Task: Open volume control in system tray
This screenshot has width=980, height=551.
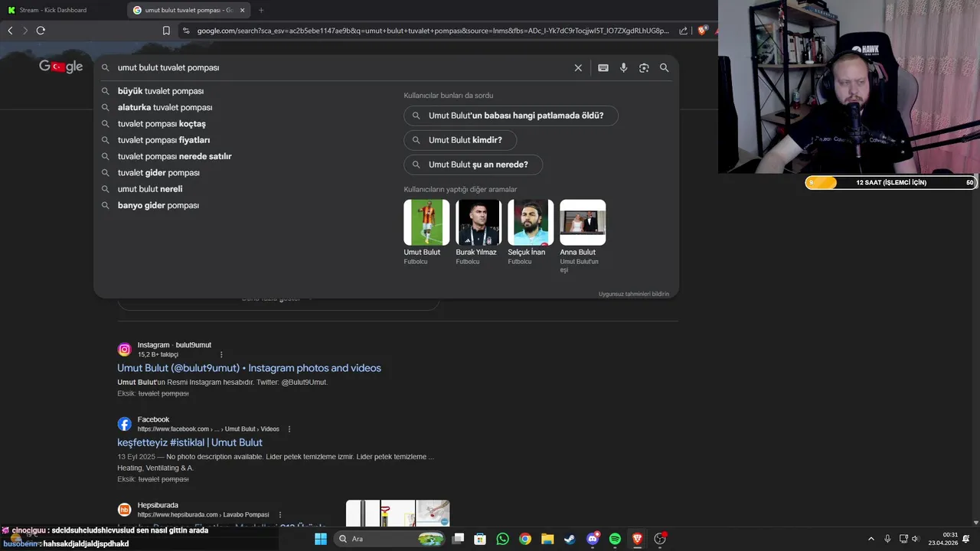Action: [915, 539]
